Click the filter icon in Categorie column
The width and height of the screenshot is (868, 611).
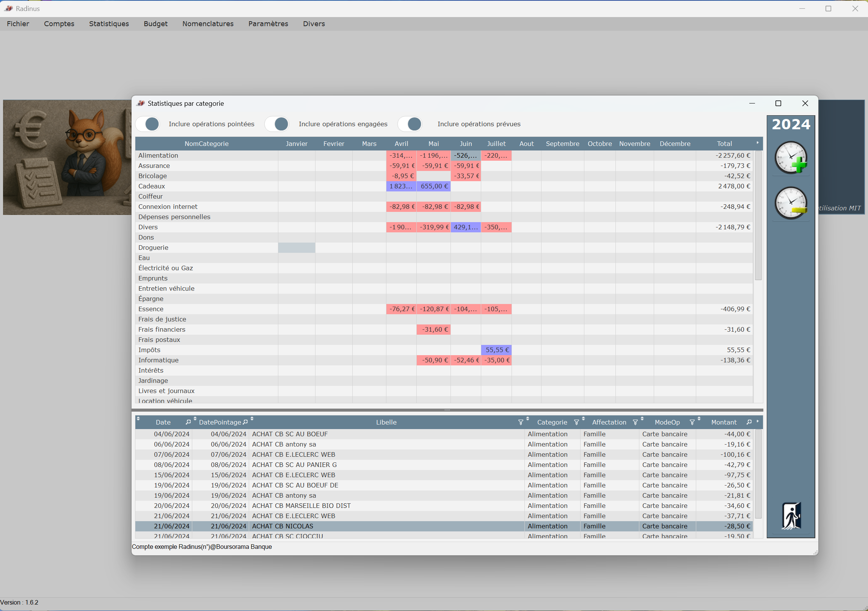(x=576, y=422)
